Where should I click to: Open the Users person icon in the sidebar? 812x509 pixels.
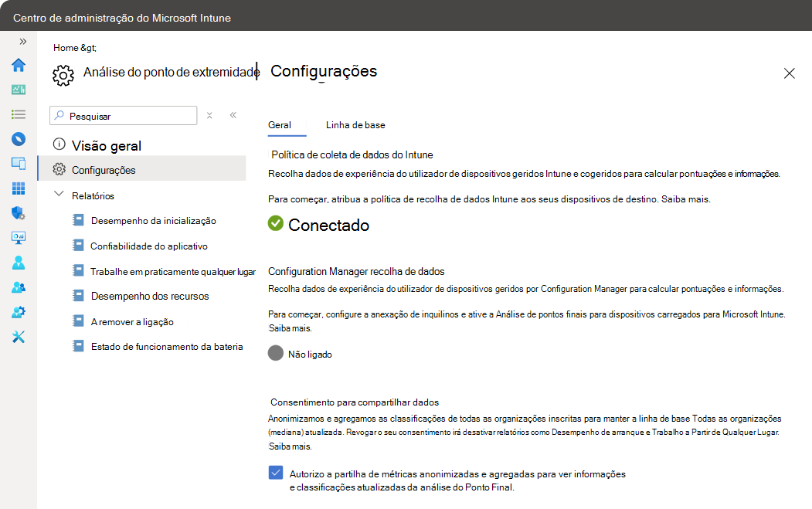(19, 263)
